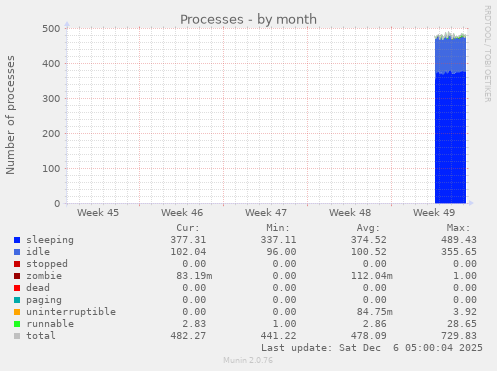Click the 'Week 46' x-axis label

[x=182, y=213]
